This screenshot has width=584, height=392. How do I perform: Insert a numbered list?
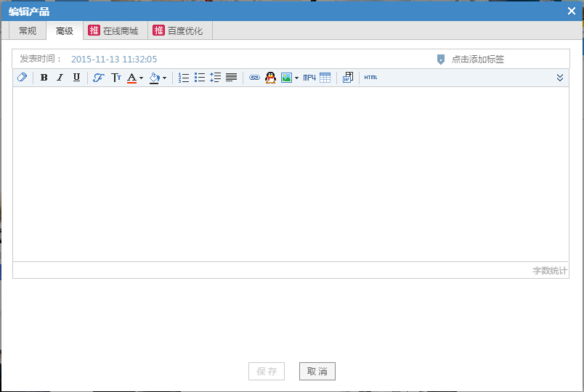184,78
